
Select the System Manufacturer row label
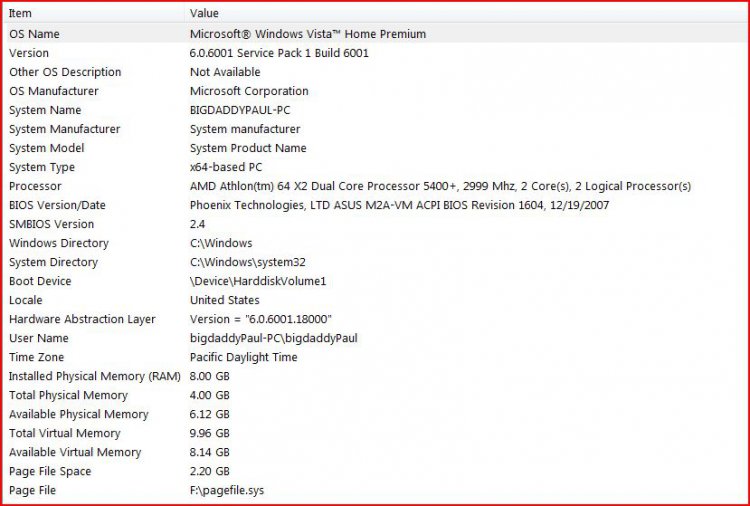tap(65, 129)
